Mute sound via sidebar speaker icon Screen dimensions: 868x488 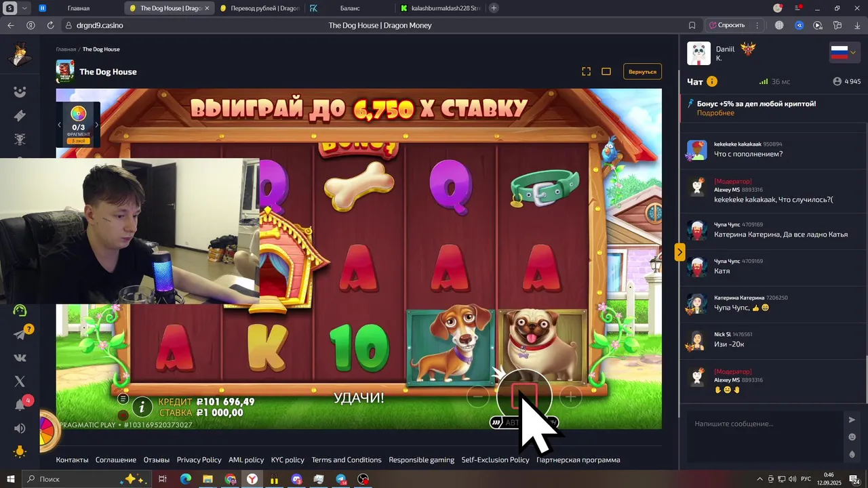(x=20, y=428)
